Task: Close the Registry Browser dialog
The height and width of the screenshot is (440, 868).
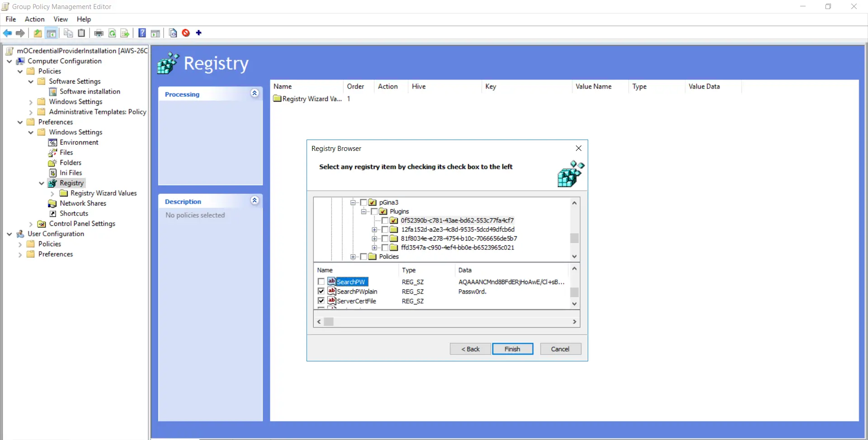Action: (578, 148)
